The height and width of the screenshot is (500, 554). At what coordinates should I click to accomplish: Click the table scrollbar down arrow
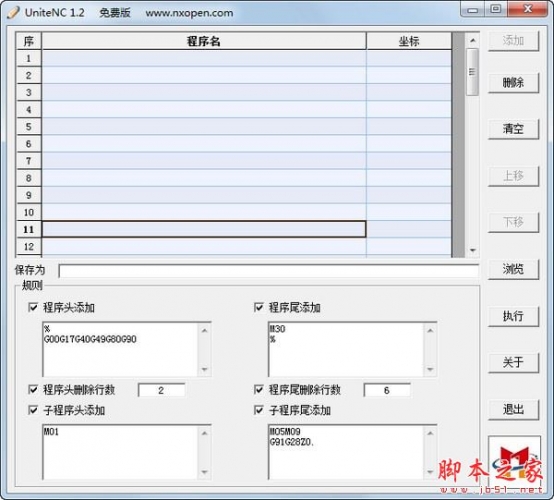[x=473, y=250]
